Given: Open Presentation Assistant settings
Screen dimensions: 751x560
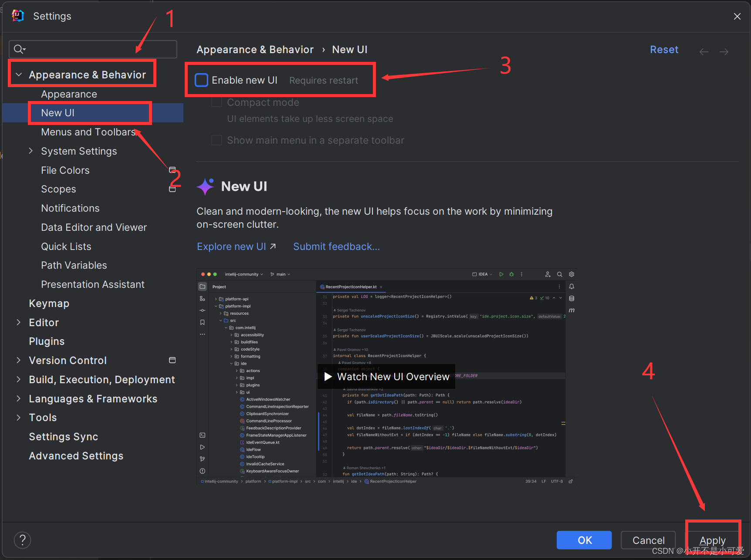Looking at the screenshot, I should (x=93, y=284).
